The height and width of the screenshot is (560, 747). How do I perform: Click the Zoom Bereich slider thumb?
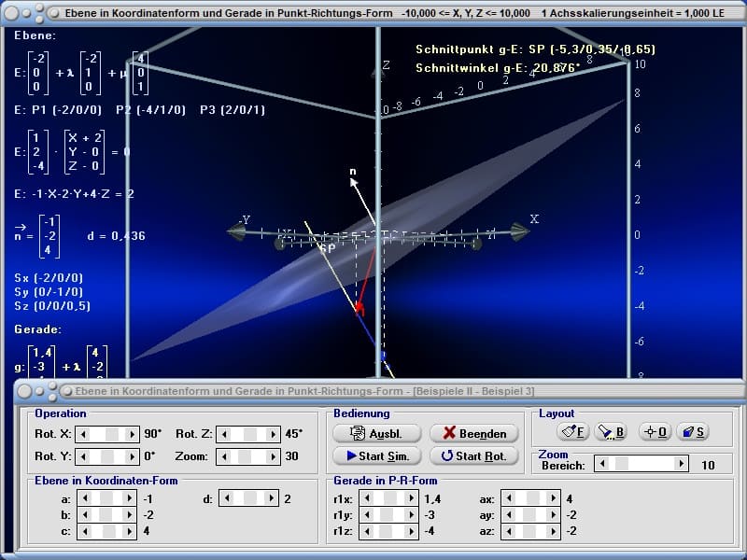pyautogui.click(x=622, y=463)
